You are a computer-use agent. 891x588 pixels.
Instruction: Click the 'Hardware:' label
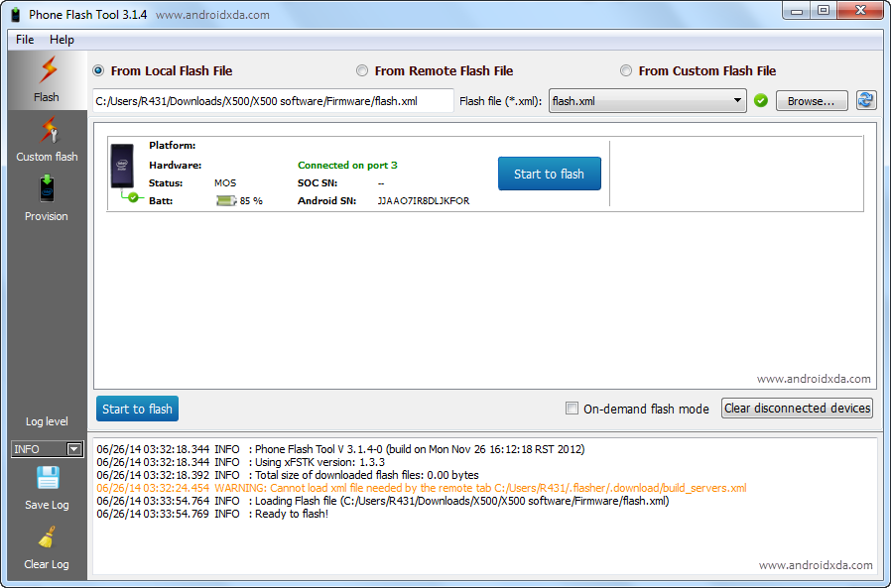(x=175, y=166)
